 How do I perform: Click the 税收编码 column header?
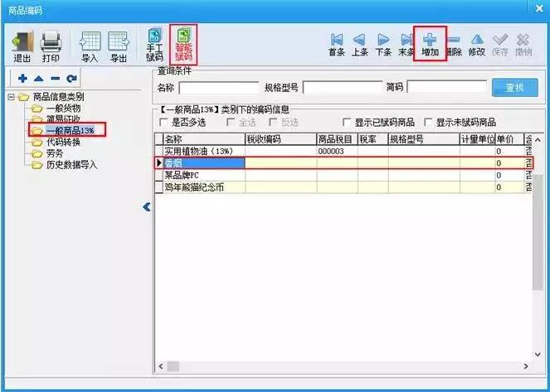click(x=280, y=139)
